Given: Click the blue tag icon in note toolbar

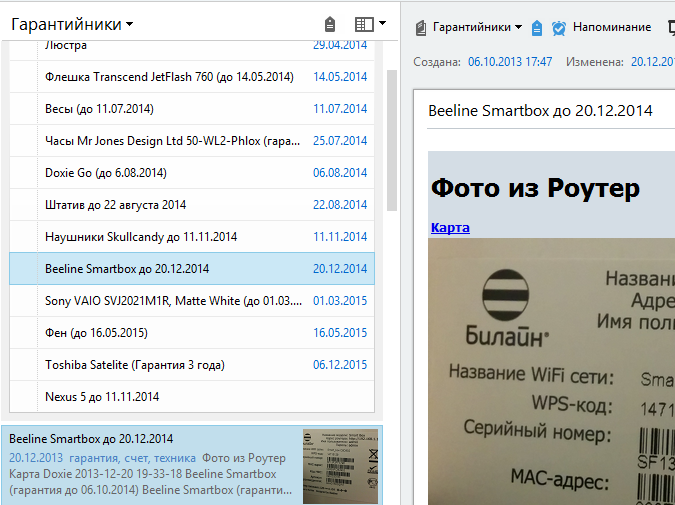Looking at the screenshot, I should tap(536, 28).
